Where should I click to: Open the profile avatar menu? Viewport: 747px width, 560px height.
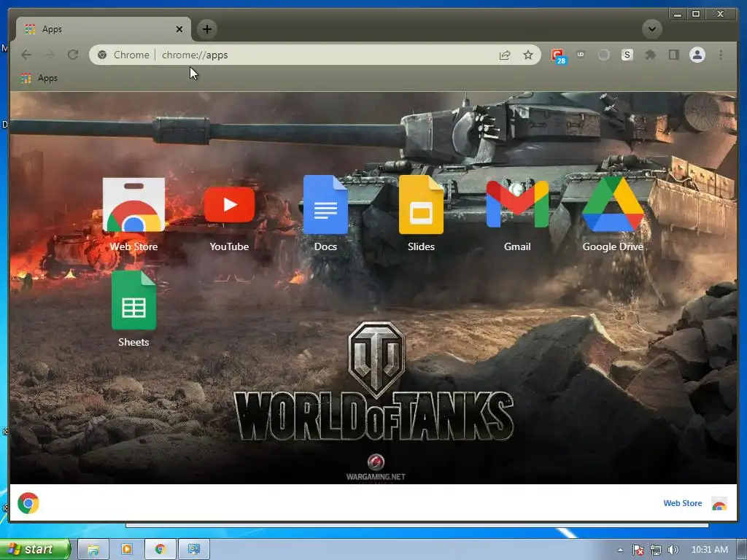coord(697,55)
